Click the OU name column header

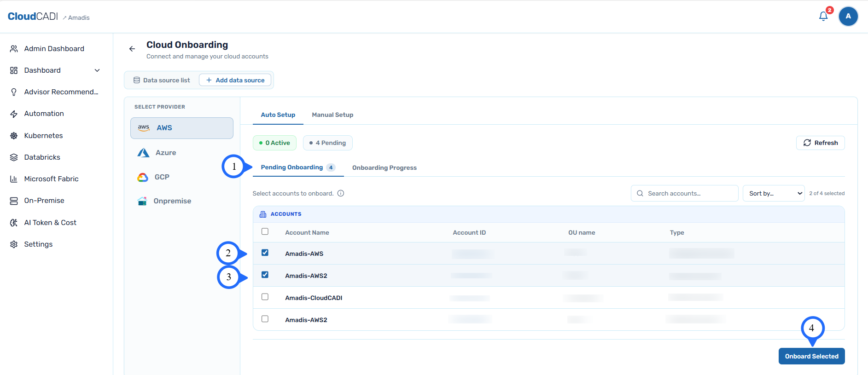582,233
